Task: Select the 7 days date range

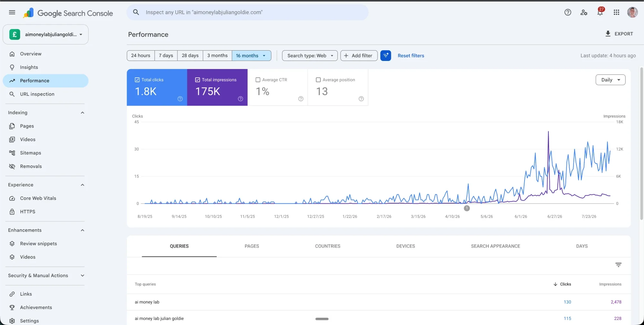Action: click(166, 55)
